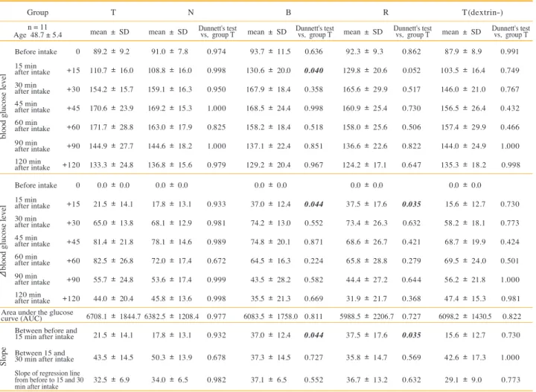Select the AUC value "6382.5 ± 1208.4"
The height and width of the screenshot is (392, 536).
click(171, 317)
